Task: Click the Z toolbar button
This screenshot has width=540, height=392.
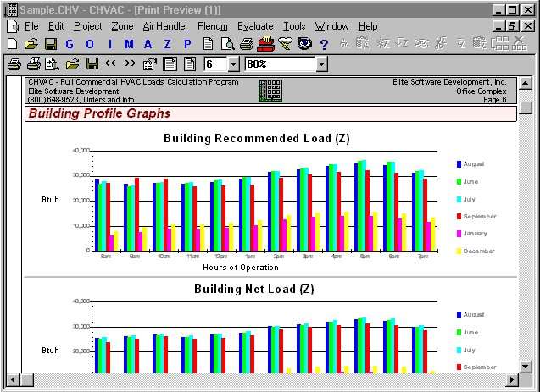Action: click(x=166, y=43)
